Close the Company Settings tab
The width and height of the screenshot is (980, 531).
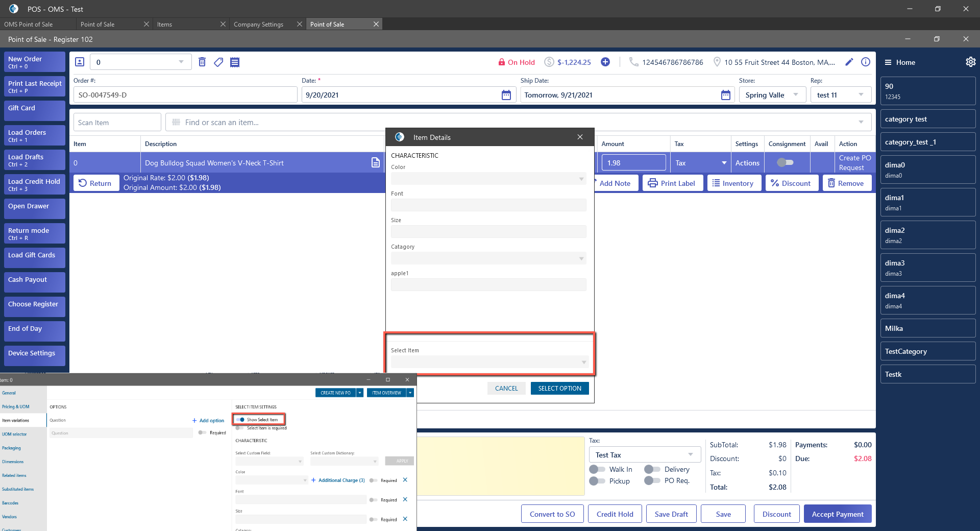click(x=300, y=24)
